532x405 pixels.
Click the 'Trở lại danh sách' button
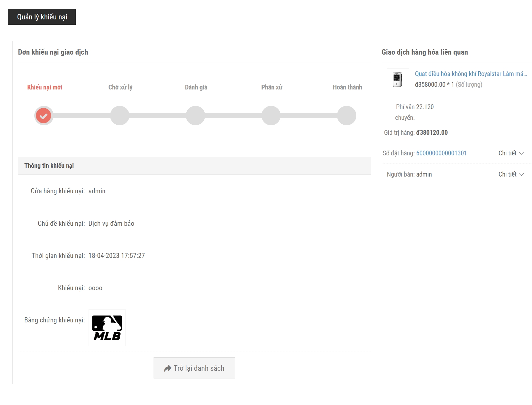[x=194, y=368]
